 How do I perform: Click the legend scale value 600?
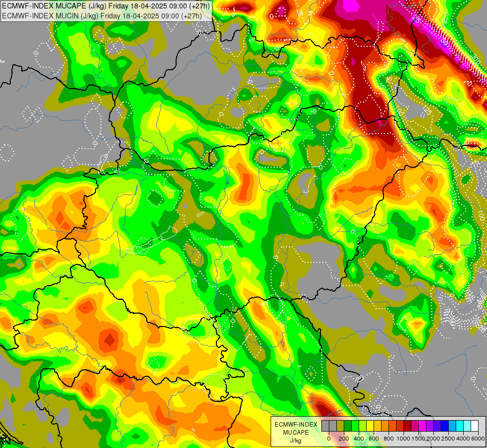click(x=374, y=439)
